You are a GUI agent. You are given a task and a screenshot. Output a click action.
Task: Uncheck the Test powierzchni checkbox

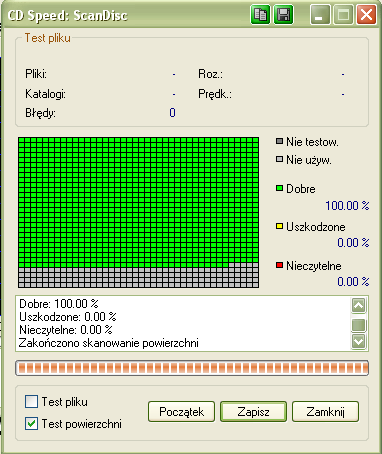31,424
